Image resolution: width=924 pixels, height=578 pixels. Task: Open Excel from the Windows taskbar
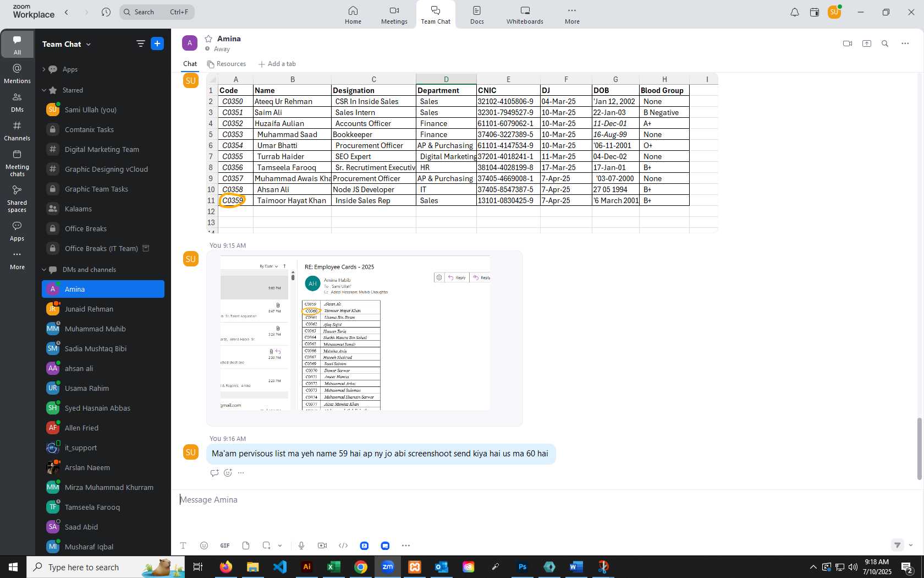(333, 567)
